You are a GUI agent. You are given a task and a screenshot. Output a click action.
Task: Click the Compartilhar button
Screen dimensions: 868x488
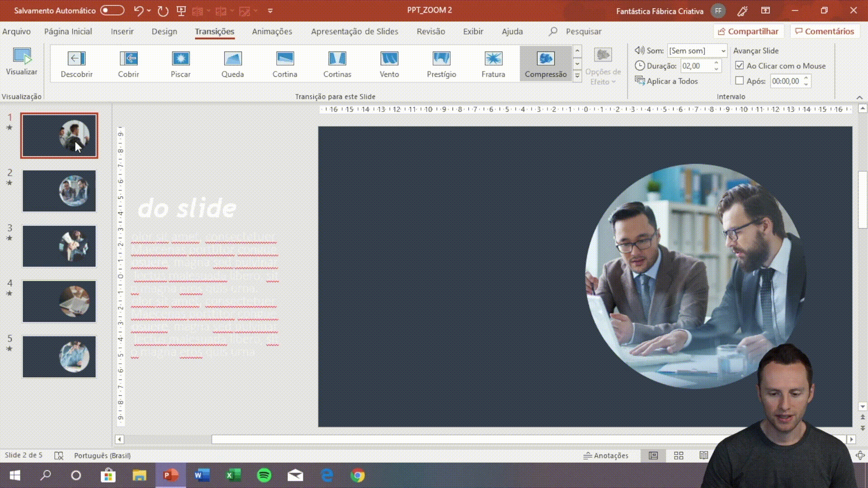pos(748,31)
